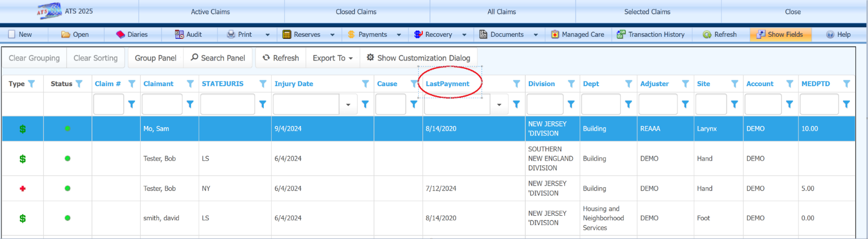This screenshot has width=868, height=239.
Task: Expand the Export To dropdown
Action: pyautogui.click(x=332, y=58)
